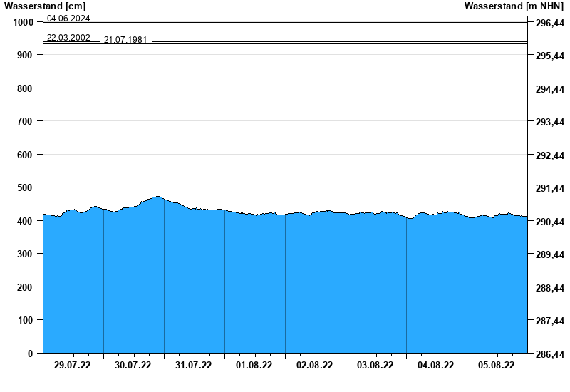Select the 21.07.1981 high-water marker label
The image size is (570, 392).
click(x=125, y=40)
